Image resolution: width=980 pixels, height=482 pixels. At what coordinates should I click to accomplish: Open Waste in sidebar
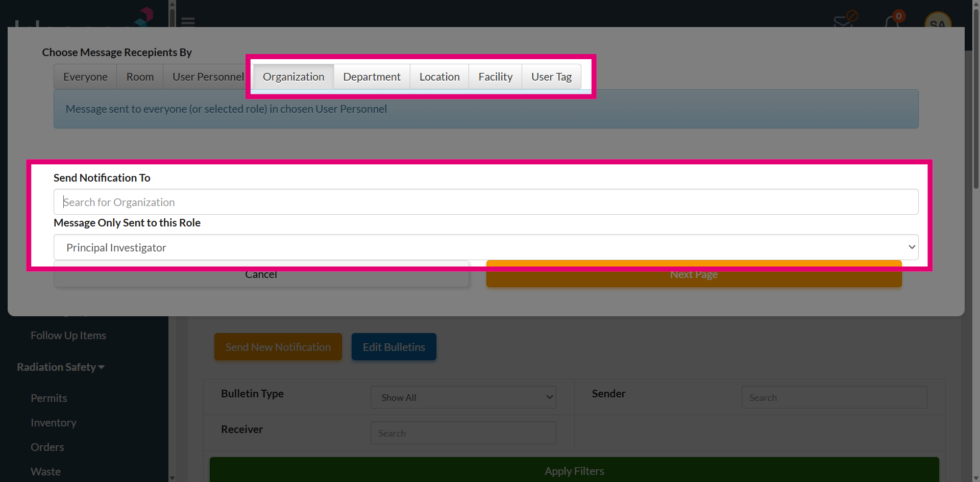(45, 472)
